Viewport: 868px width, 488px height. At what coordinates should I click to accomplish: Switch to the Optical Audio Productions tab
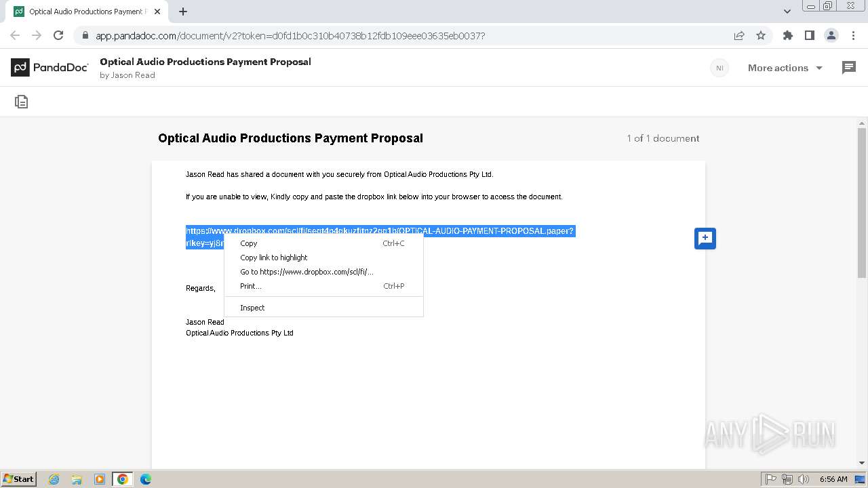click(88, 12)
